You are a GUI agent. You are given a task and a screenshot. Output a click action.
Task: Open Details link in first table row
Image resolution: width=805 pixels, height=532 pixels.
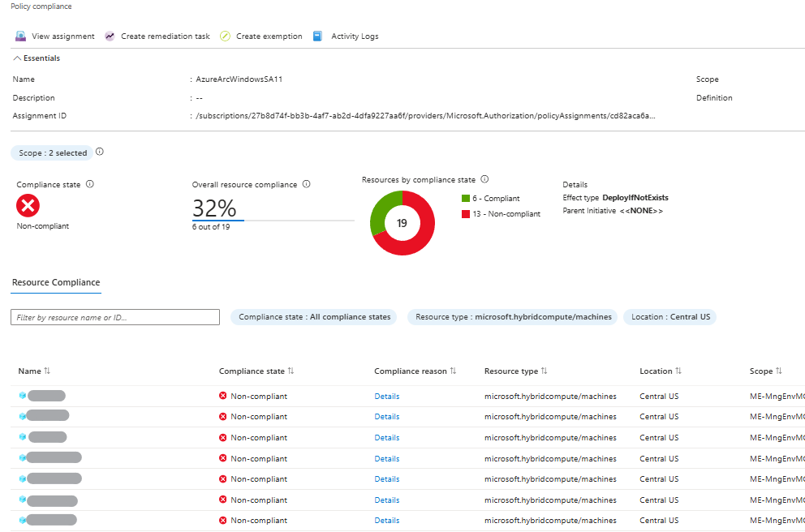coord(386,397)
